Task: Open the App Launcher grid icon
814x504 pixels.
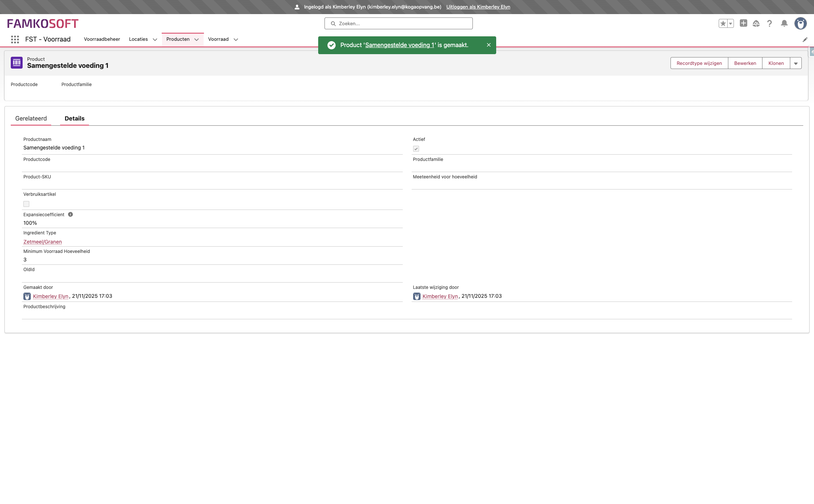Action: [15, 39]
